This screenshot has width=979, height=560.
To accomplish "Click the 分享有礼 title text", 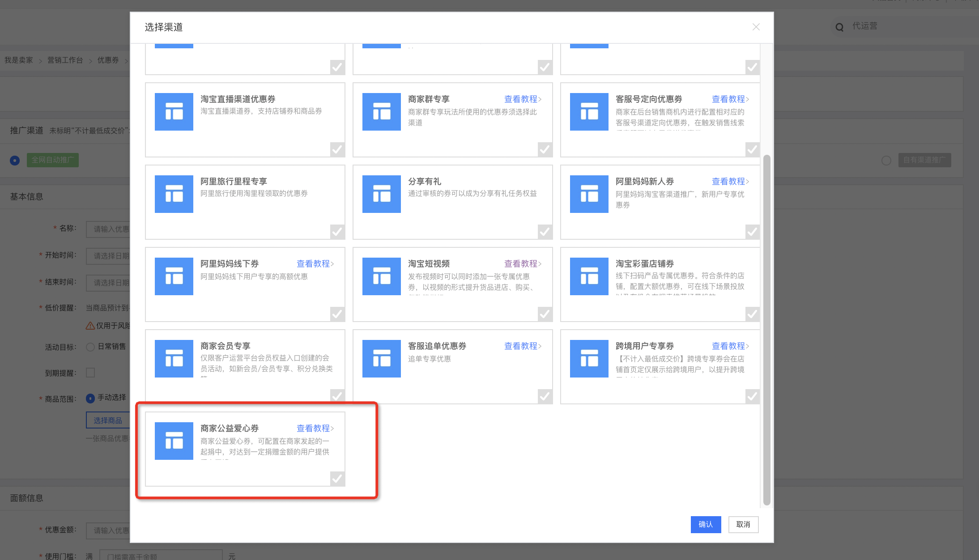I will (x=425, y=182).
